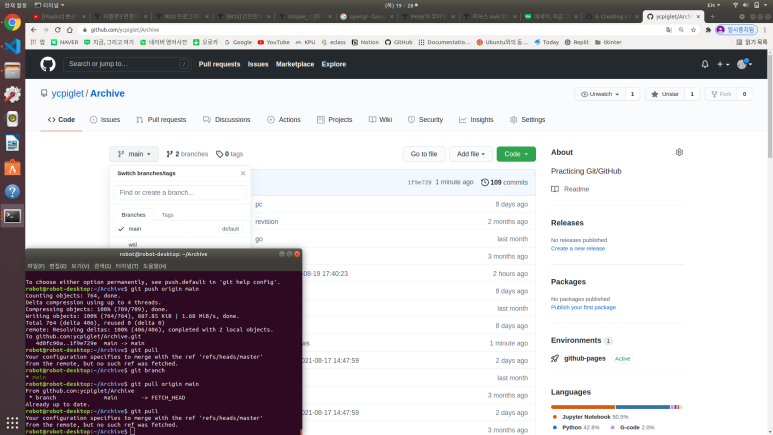
Task: Reload the GitHub page
Action: (x=57, y=30)
